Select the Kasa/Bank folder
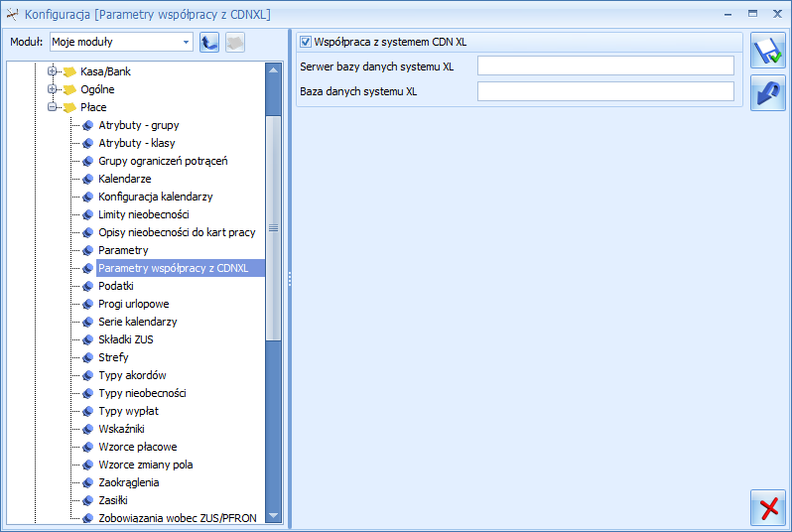This screenshot has width=792, height=532. pyautogui.click(x=105, y=71)
